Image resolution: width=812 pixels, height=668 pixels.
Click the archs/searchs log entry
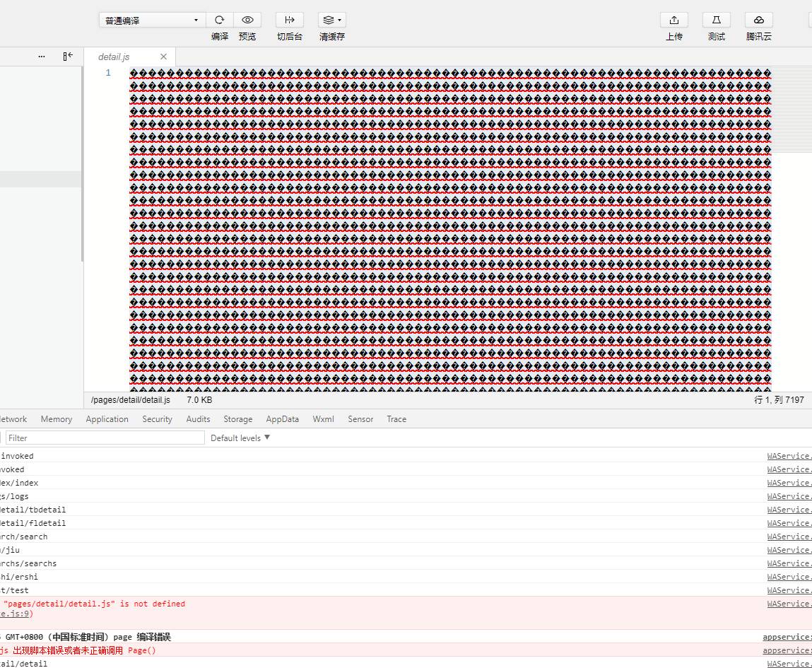click(x=28, y=563)
